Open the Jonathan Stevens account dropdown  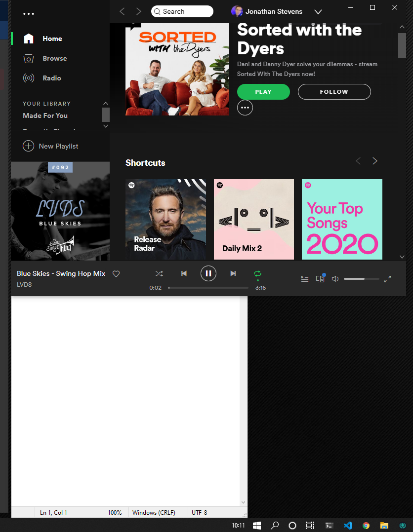318,11
